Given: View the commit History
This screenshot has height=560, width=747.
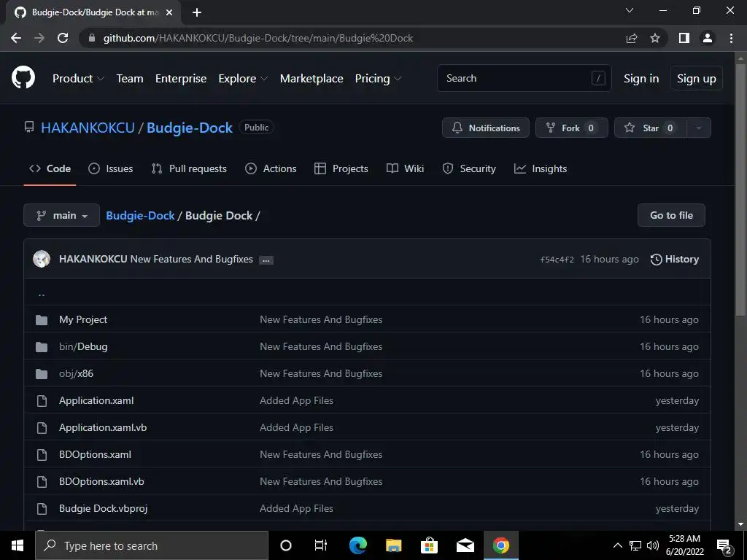Looking at the screenshot, I should point(675,259).
